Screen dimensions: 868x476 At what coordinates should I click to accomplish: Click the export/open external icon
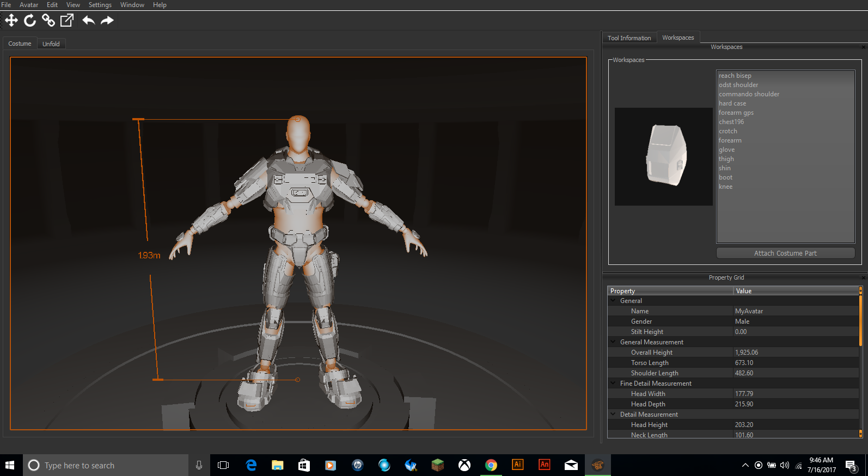pos(67,21)
